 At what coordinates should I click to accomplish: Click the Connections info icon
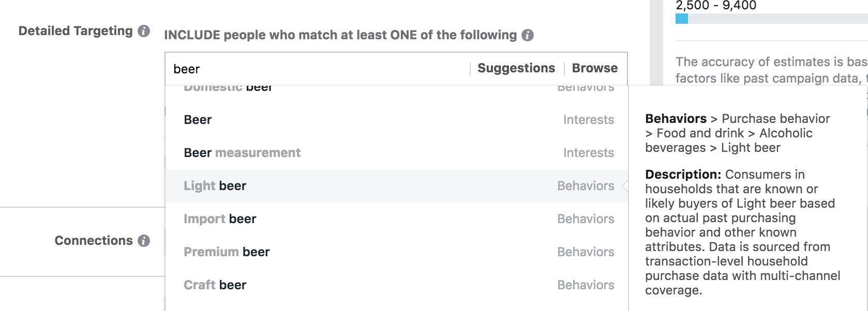click(x=144, y=241)
